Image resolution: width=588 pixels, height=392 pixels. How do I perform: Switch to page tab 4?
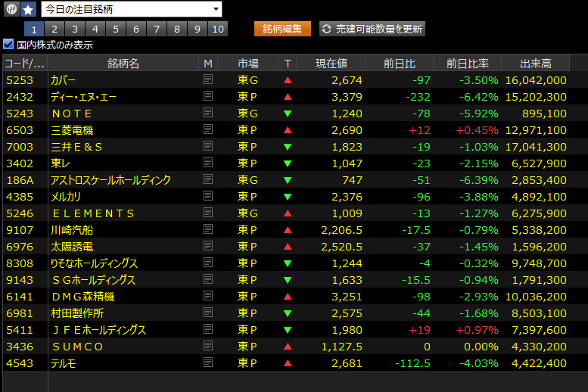coord(95,29)
